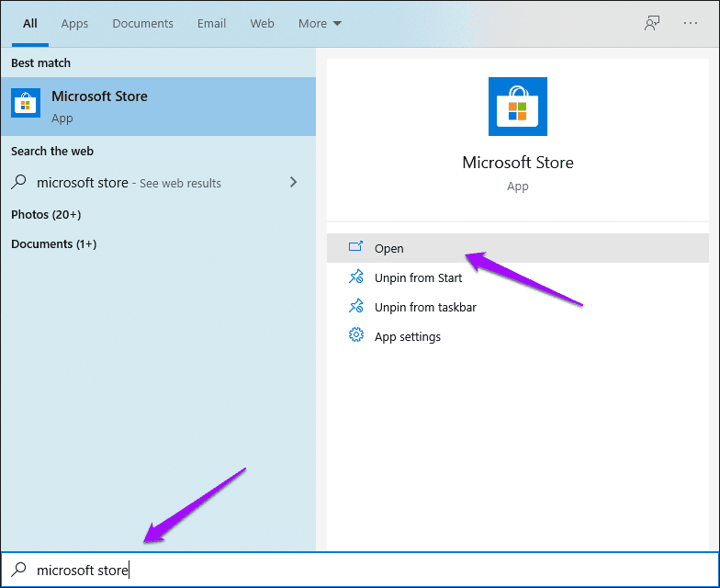Switch to the Email filter tab

(211, 24)
